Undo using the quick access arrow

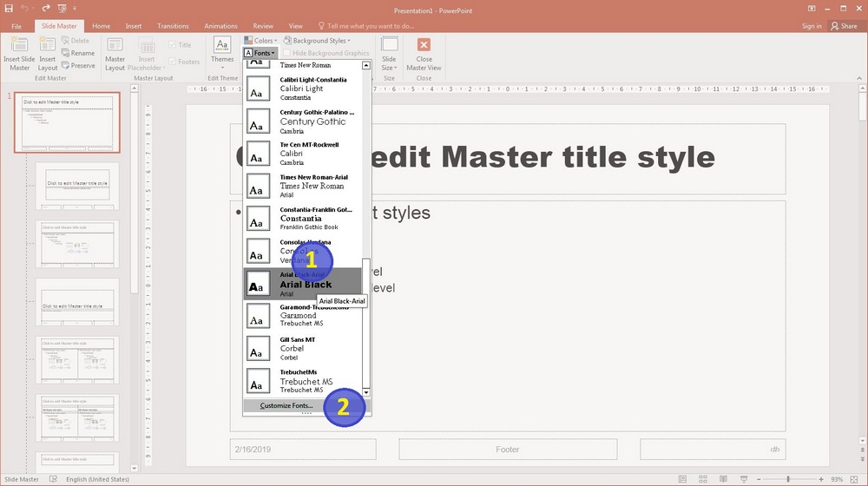25,9
